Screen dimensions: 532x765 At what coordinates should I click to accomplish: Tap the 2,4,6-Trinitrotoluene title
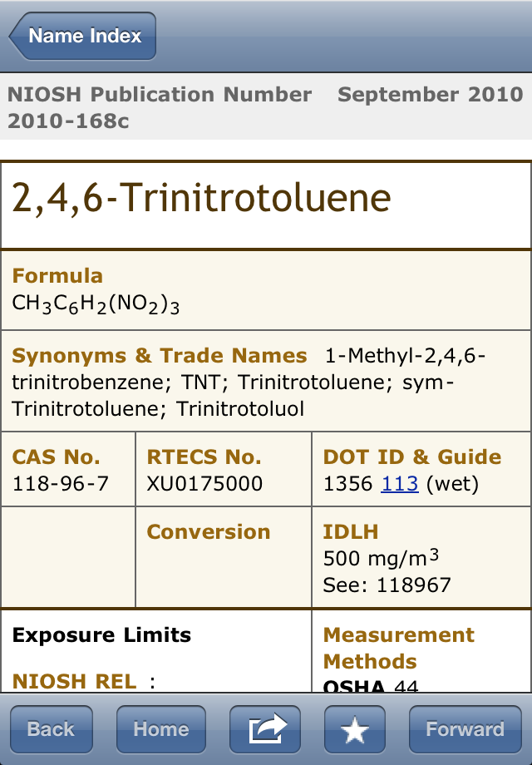click(201, 199)
